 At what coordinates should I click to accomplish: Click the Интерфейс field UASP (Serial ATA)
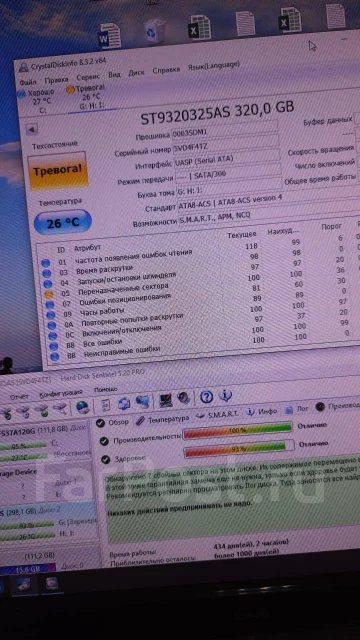[227, 158]
